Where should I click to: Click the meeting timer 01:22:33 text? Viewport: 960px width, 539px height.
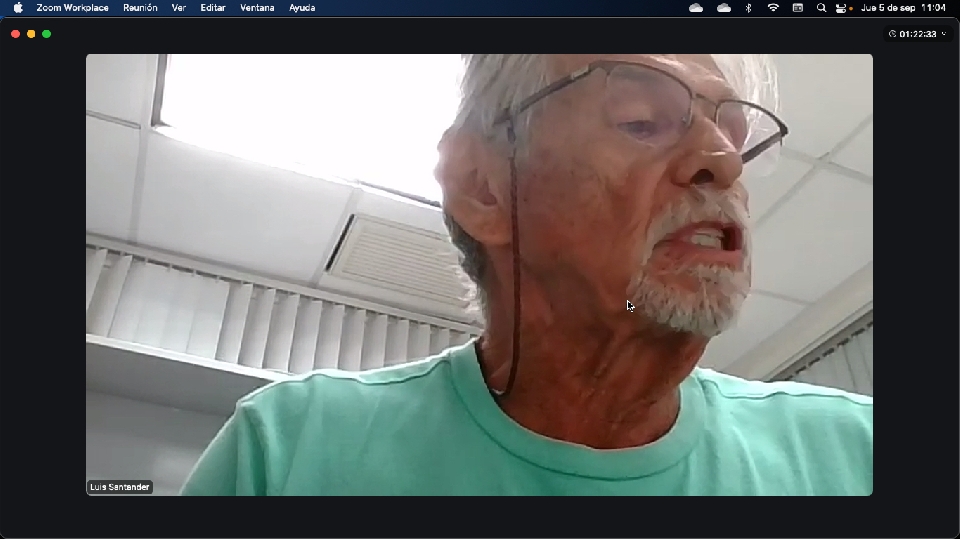[918, 34]
